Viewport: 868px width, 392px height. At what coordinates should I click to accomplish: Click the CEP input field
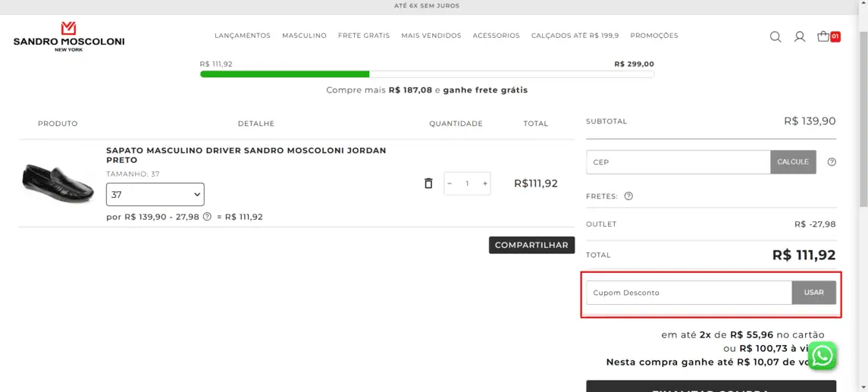coord(678,162)
